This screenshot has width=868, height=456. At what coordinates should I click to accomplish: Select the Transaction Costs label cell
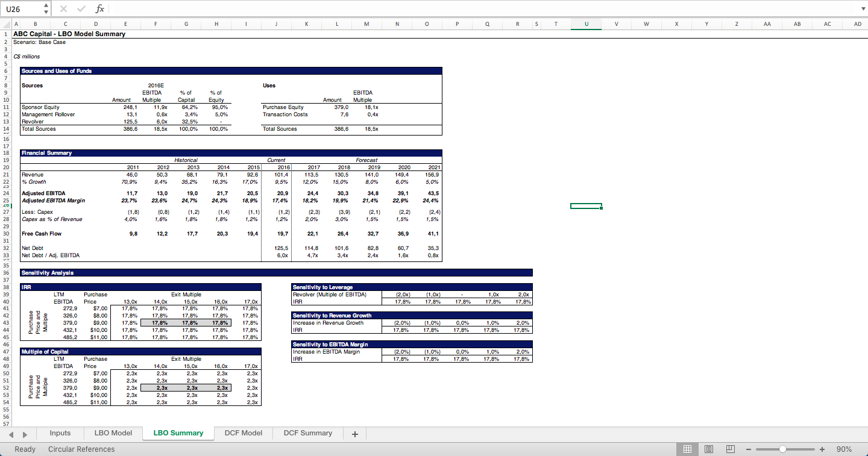click(286, 114)
